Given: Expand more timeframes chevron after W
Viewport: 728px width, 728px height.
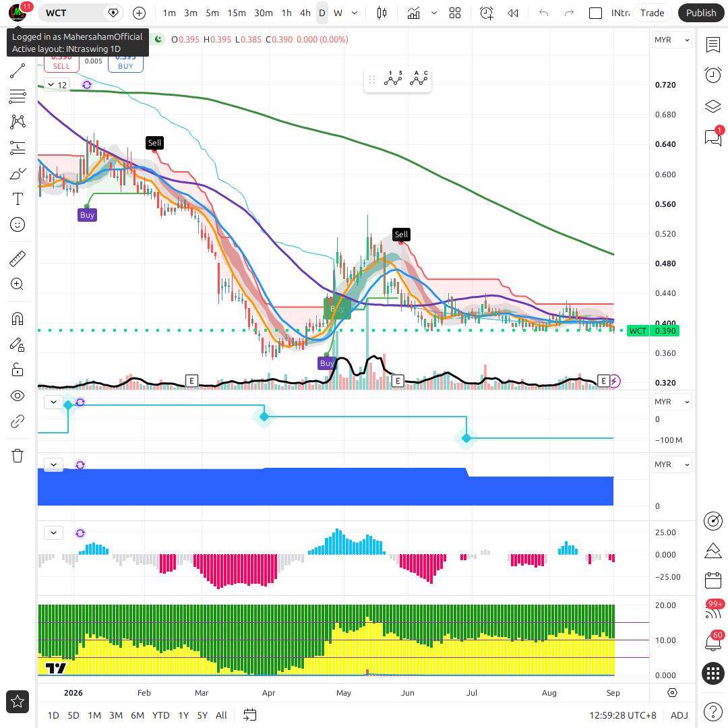Looking at the screenshot, I should click(355, 13).
